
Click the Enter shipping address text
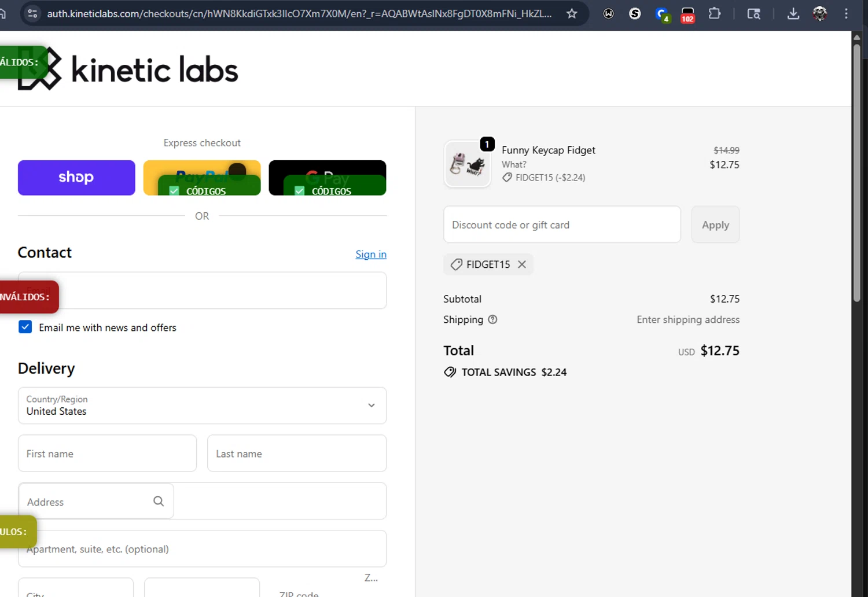click(688, 319)
